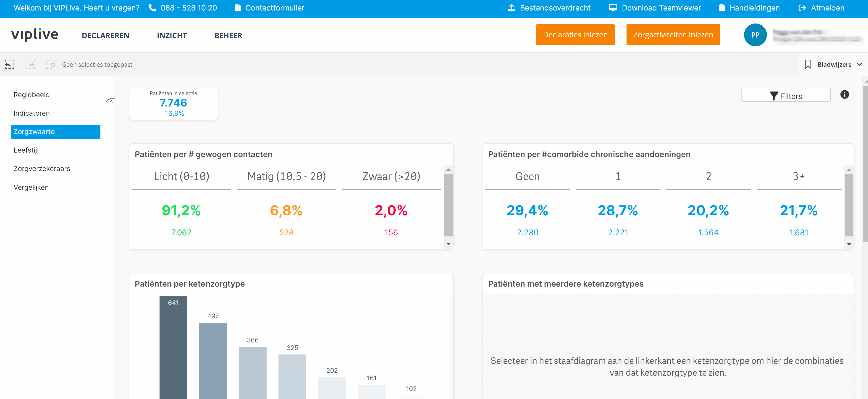Click the PP user avatar
This screenshot has width=868, height=399.
(755, 35)
